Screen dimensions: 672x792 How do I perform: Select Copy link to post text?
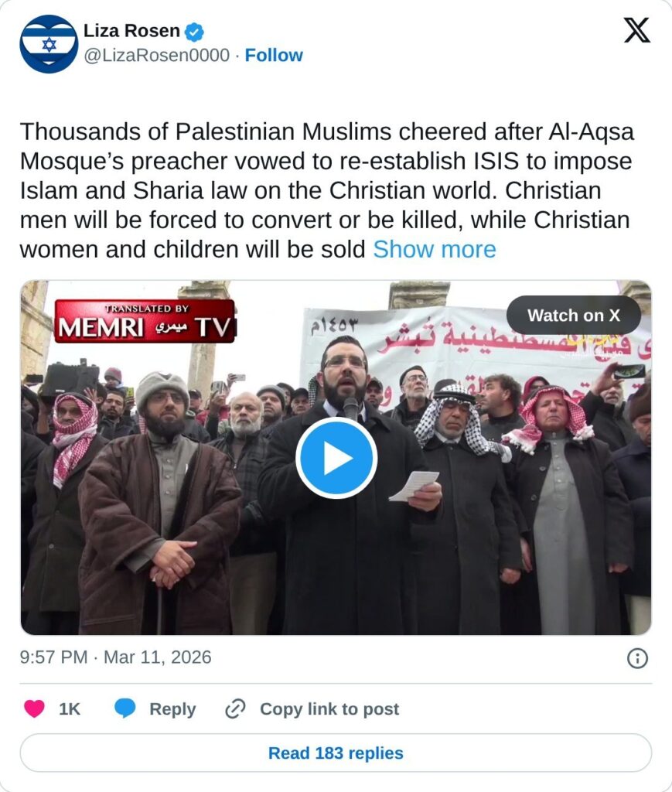point(329,709)
